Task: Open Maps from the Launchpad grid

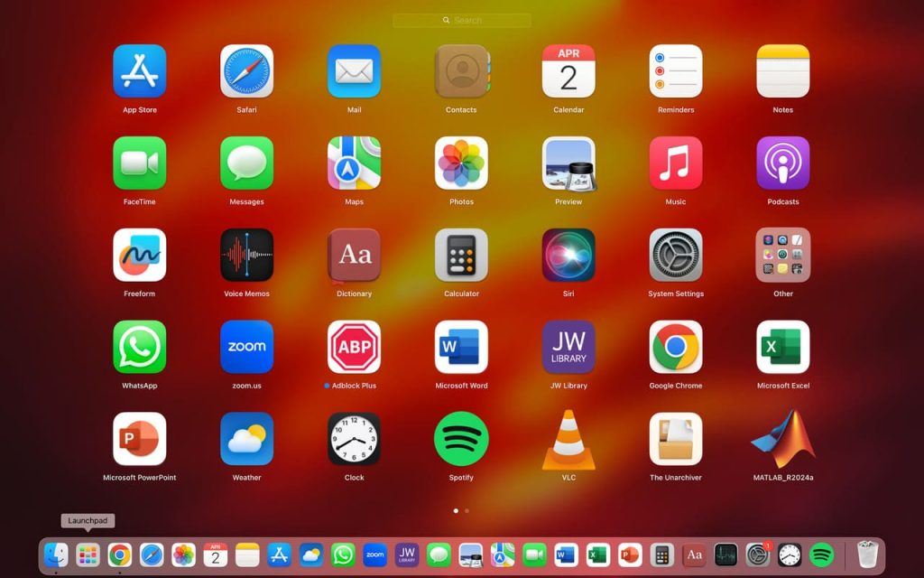Action: pyautogui.click(x=354, y=163)
